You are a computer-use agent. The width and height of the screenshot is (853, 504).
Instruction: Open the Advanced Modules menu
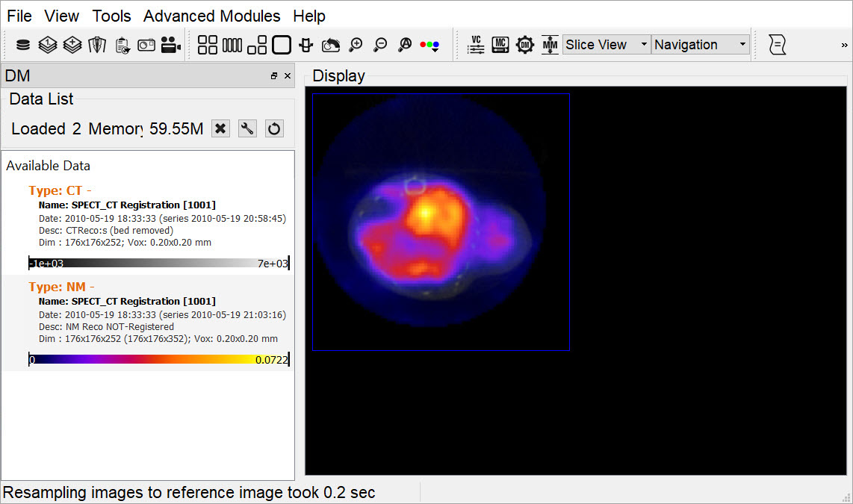pyautogui.click(x=211, y=16)
